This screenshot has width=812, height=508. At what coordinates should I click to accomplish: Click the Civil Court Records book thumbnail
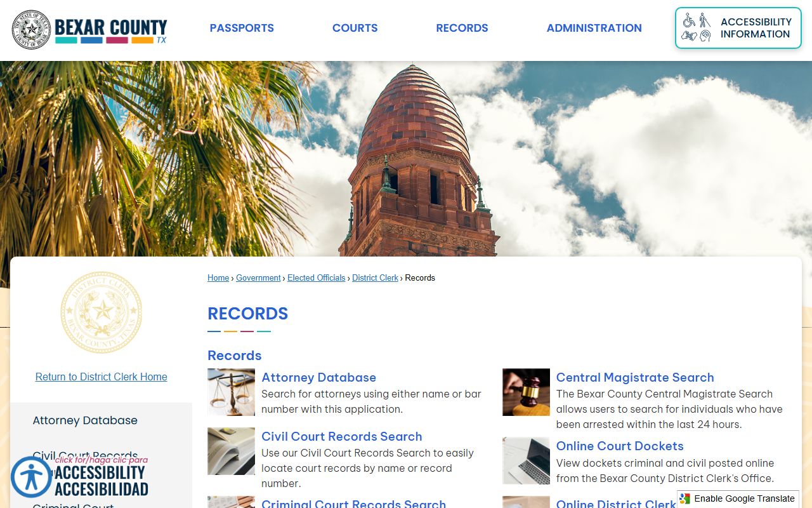pos(231,451)
